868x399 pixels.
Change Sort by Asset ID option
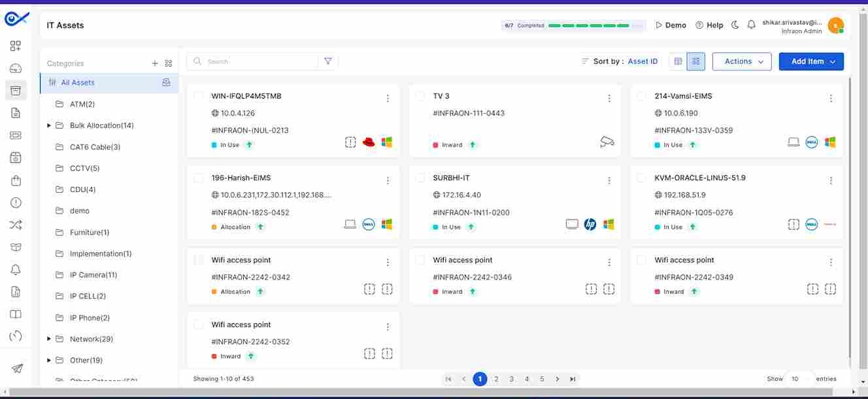(643, 61)
